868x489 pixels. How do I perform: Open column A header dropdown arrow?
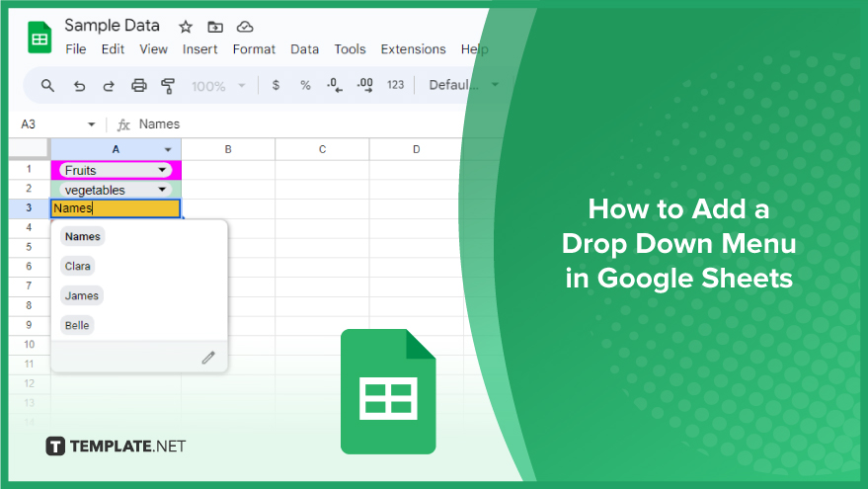pyautogui.click(x=168, y=149)
